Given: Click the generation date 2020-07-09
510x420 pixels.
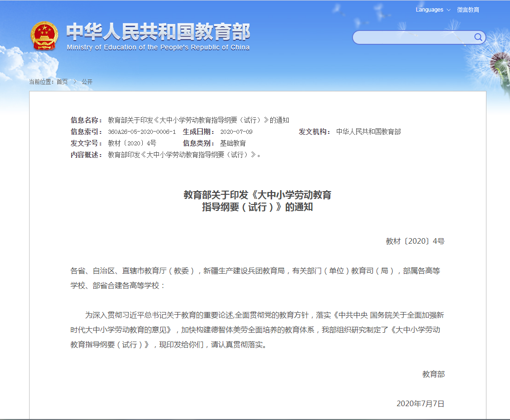Looking at the screenshot, I should point(237,132).
